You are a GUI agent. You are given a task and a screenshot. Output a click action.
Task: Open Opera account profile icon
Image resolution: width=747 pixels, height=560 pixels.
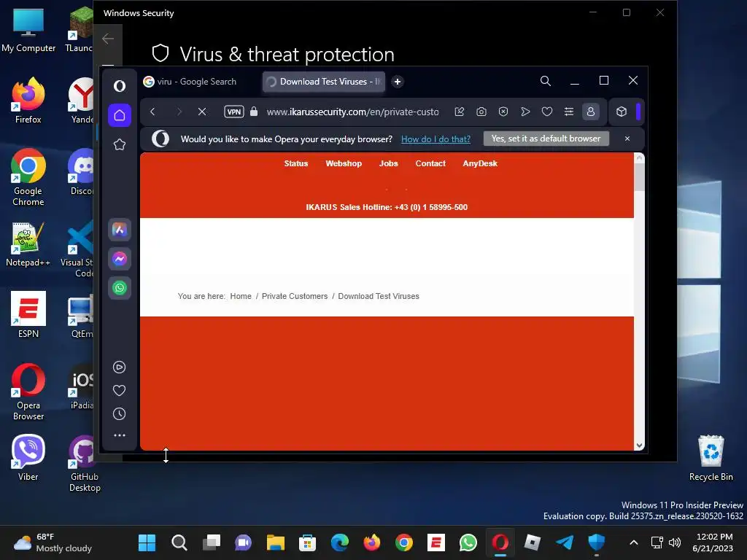pyautogui.click(x=591, y=112)
